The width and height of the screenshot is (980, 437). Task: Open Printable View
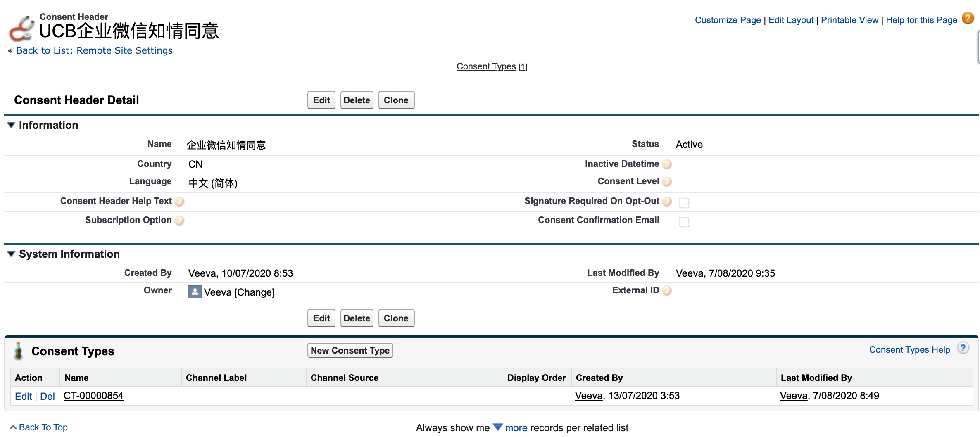pos(849,20)
